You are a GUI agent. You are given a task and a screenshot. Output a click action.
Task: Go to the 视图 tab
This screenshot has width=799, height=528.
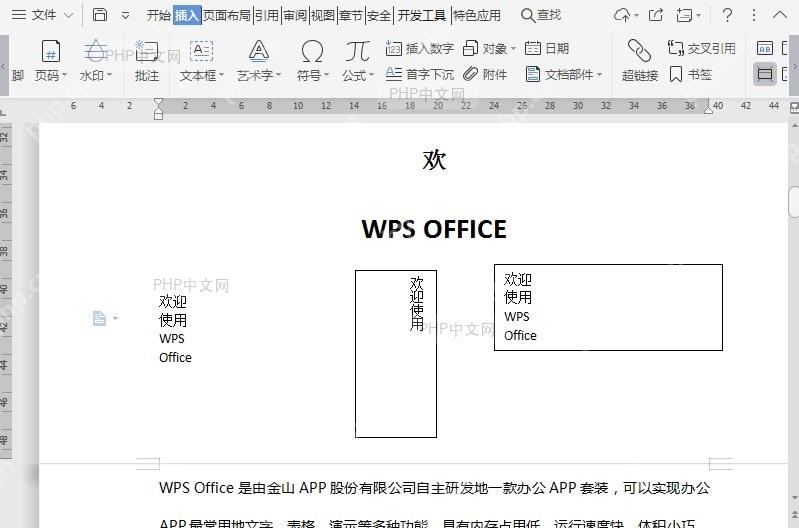click(x=323, y=15)
